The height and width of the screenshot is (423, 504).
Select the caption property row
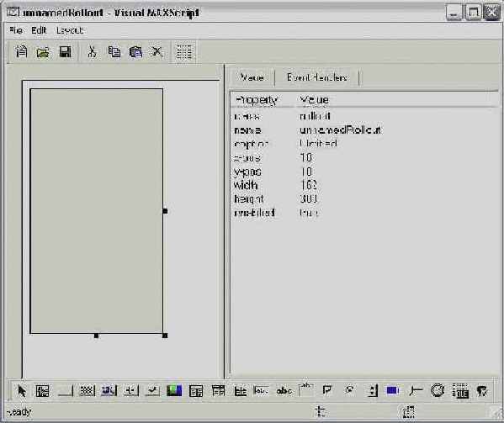click(364, 144)
